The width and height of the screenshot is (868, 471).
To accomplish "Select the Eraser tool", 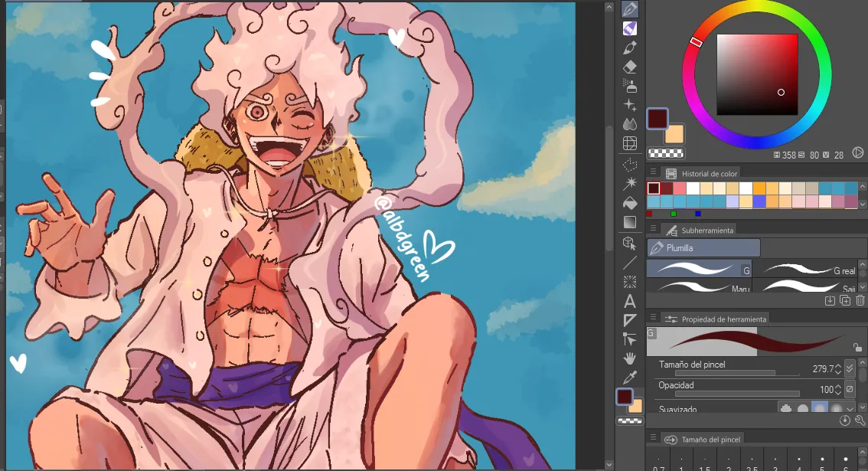I will tap(629, 67).
